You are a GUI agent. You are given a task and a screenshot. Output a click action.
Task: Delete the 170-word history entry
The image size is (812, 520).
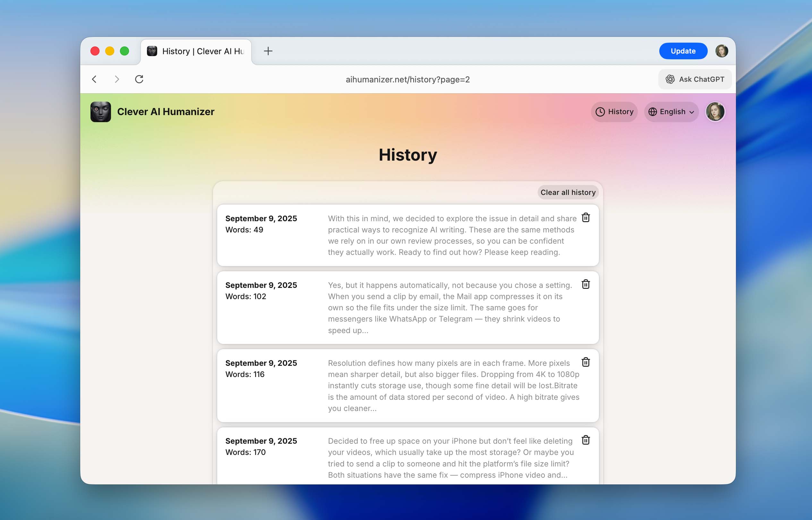click(585, 440)
